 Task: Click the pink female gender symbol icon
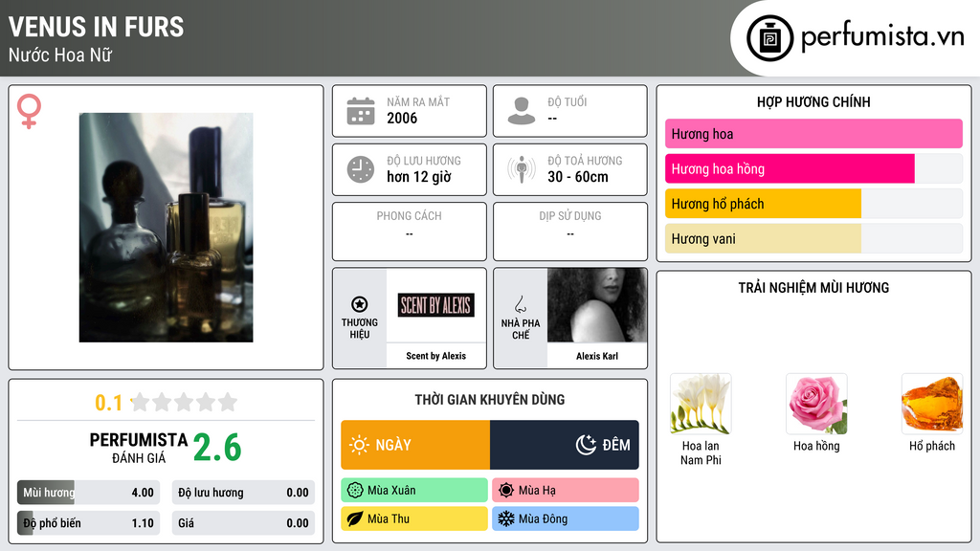(x=29, y=111)
